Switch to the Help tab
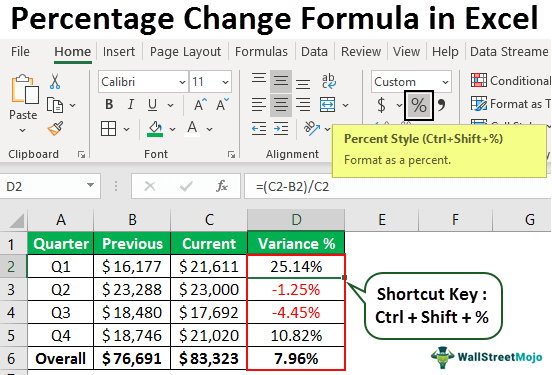 (445, 52)
